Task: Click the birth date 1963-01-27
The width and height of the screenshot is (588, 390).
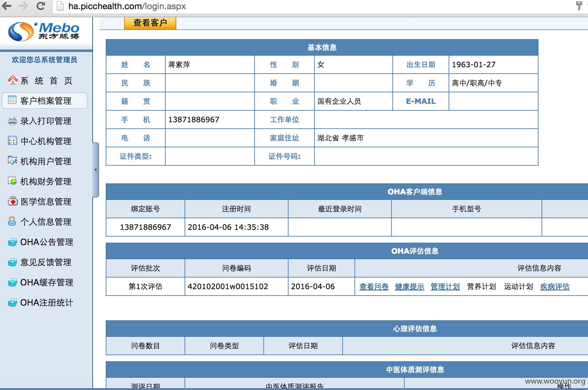Action: pyautogui.click(x=474, y=65)
